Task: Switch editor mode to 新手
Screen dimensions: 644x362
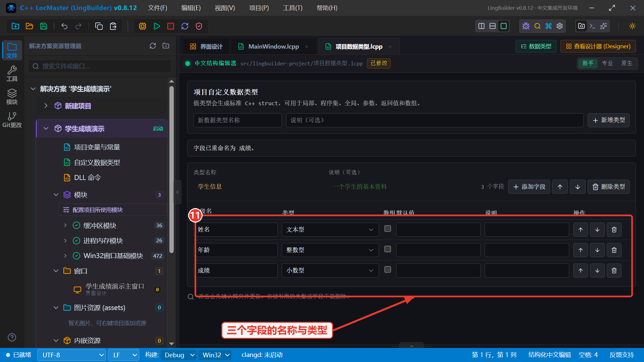Action: [588, 63]
